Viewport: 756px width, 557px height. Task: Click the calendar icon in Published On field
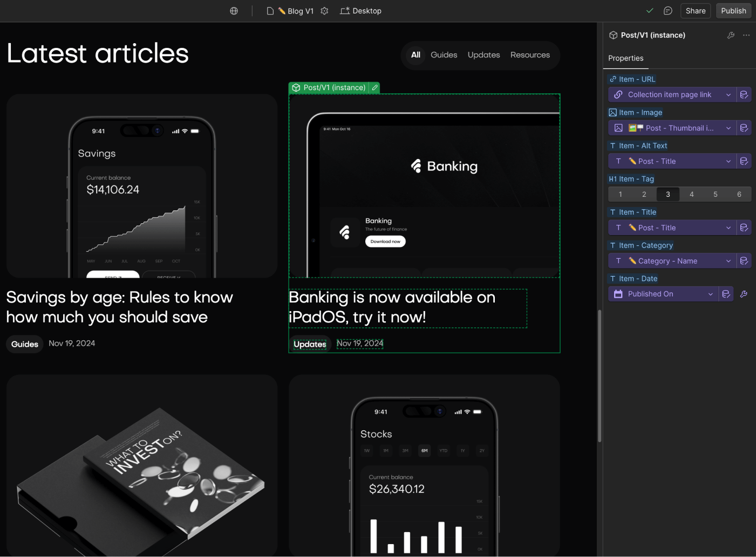(x=618, y=293)
